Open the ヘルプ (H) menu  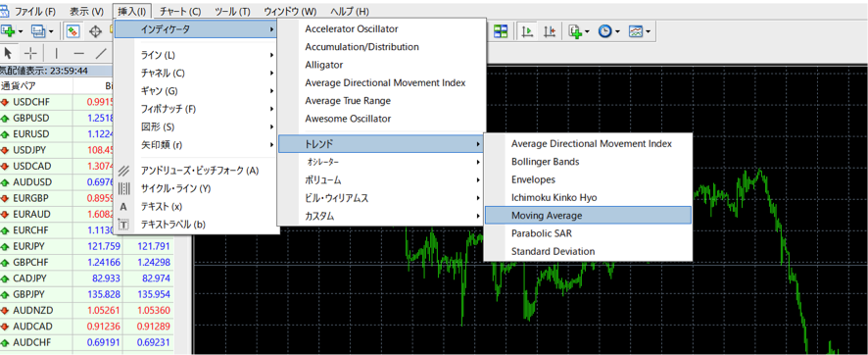[350, 11]
